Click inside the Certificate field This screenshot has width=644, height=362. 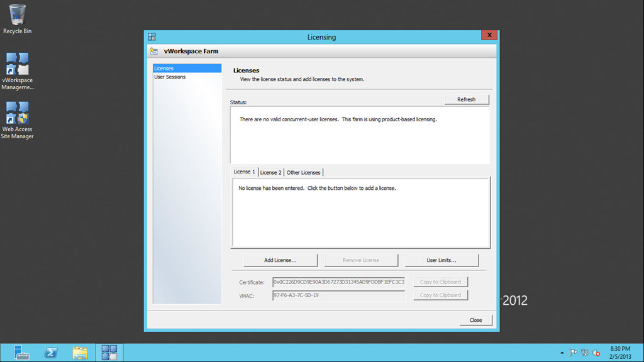[x=338, y=282]
